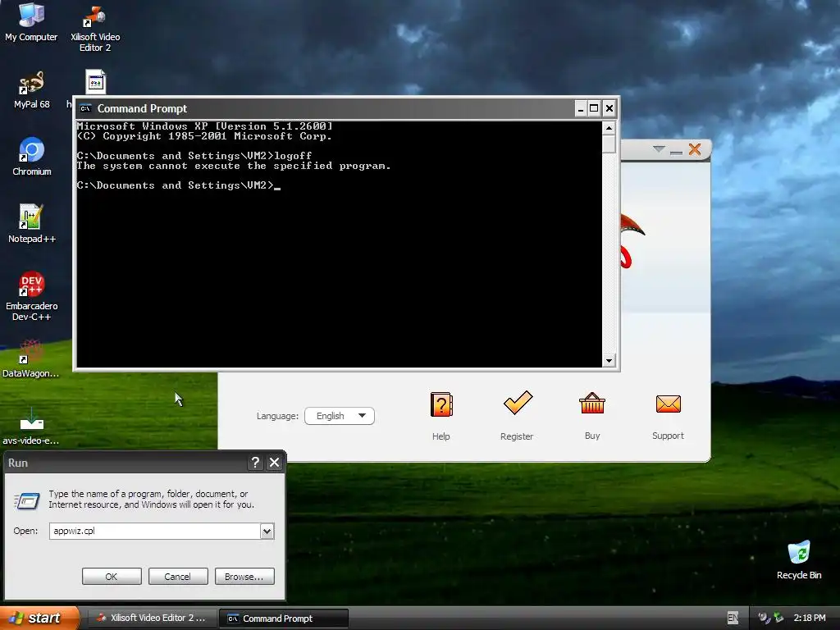This screenshot has width=840, height=630.
Task: Open Embarcadero Dev-C++ shortcut
Action: pyautogui.click(x=32, y=295)
